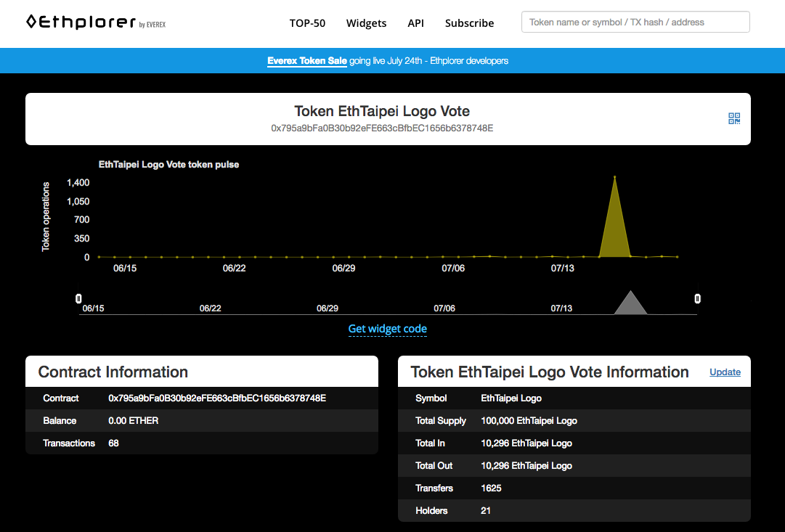Click the Transfers value 1625

[x=491, y=488]
